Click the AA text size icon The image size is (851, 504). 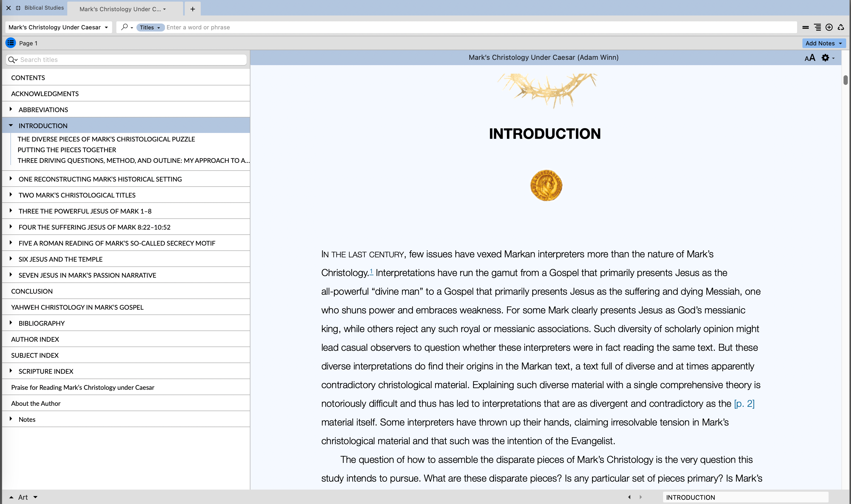click(x=810, y=58)
